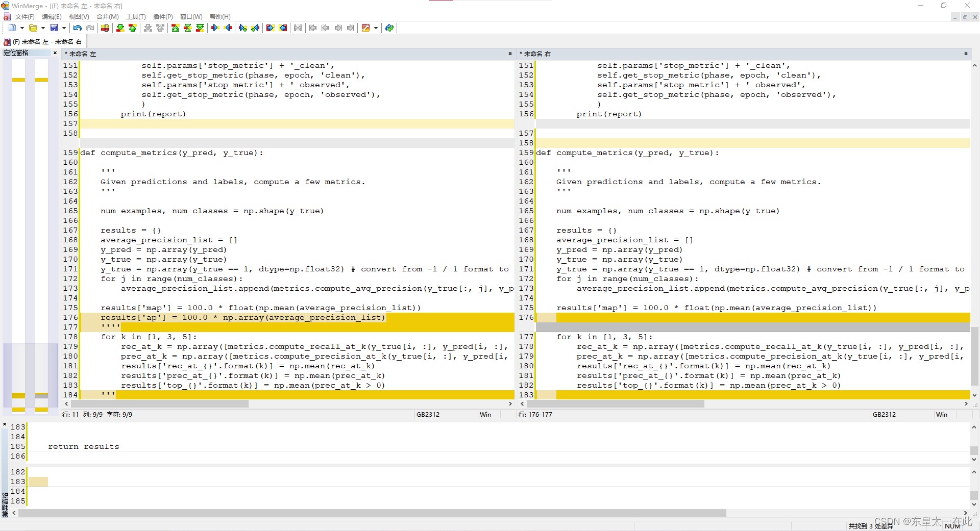Expand the Save dropdown arrow

click(x=64, y=28)
